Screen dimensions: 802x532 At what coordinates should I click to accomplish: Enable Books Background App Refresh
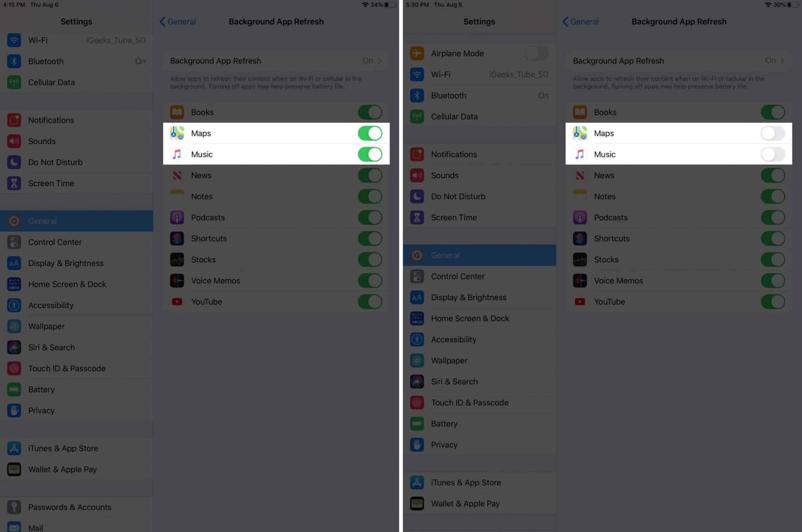pos(368,112)
